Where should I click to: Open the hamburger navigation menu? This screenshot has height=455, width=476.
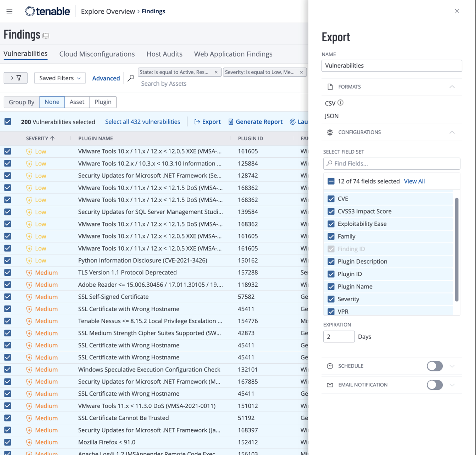[9, 11]
